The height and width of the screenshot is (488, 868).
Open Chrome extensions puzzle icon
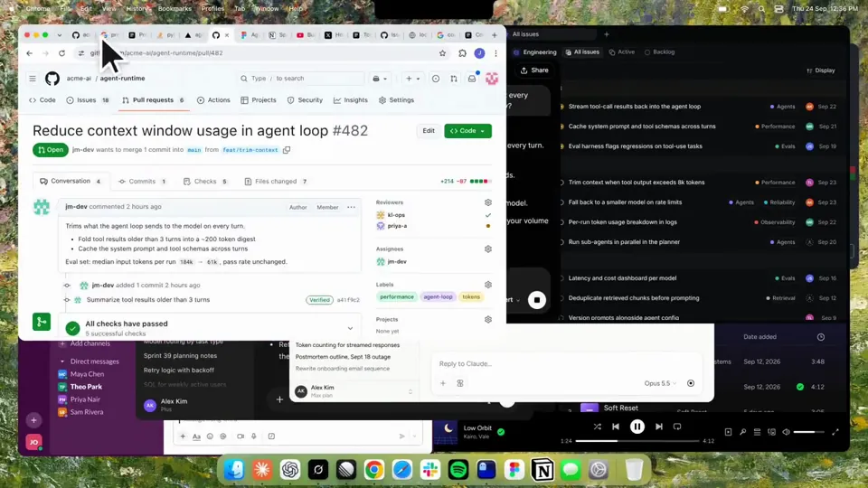pos(462,53)
